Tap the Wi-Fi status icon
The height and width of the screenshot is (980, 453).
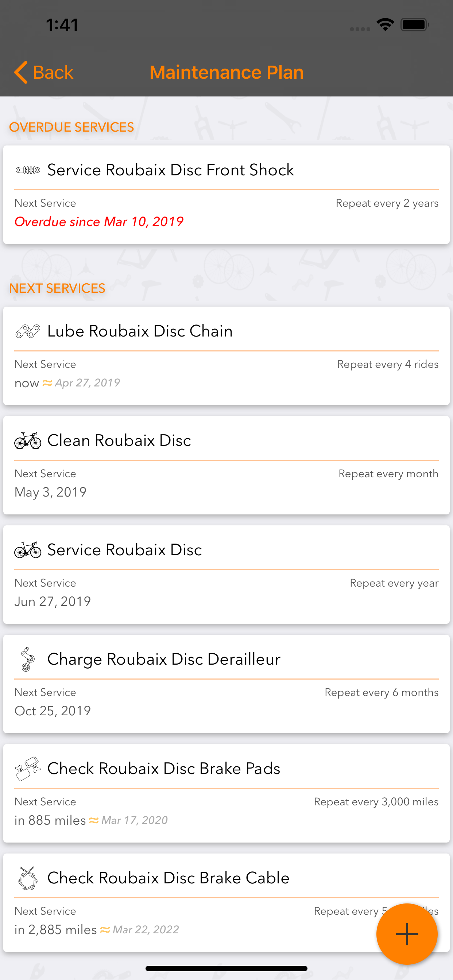click(385, 25)
